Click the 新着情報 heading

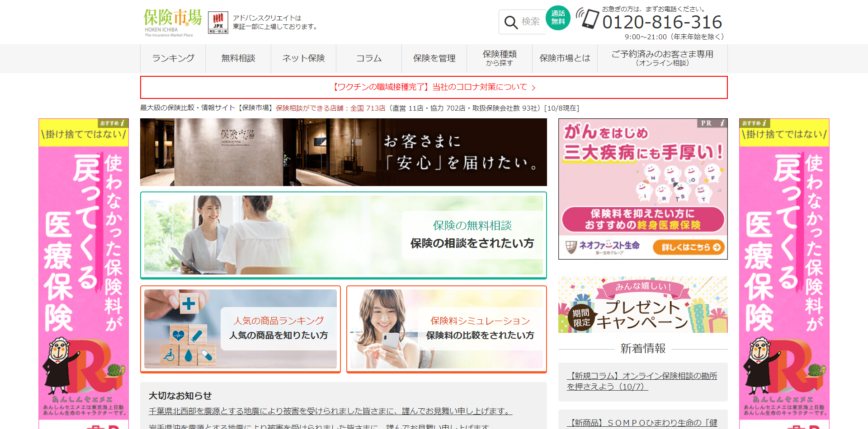click(643, 349)
